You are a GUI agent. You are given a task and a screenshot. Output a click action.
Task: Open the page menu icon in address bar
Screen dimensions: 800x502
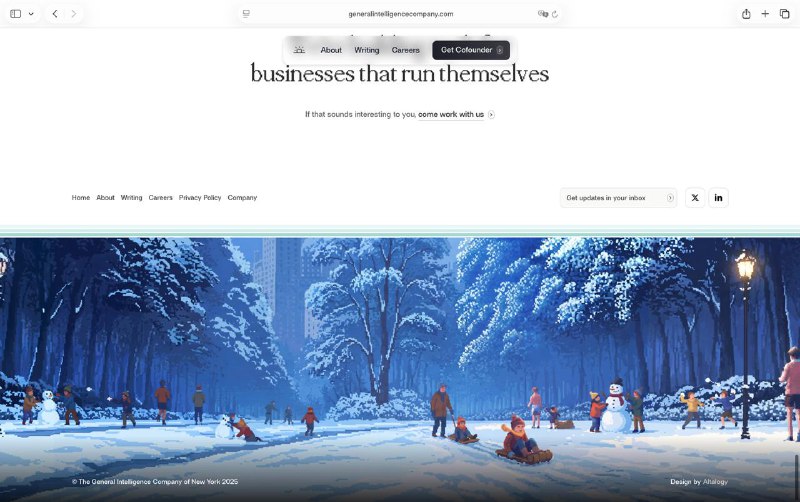(x=246, y=14)
